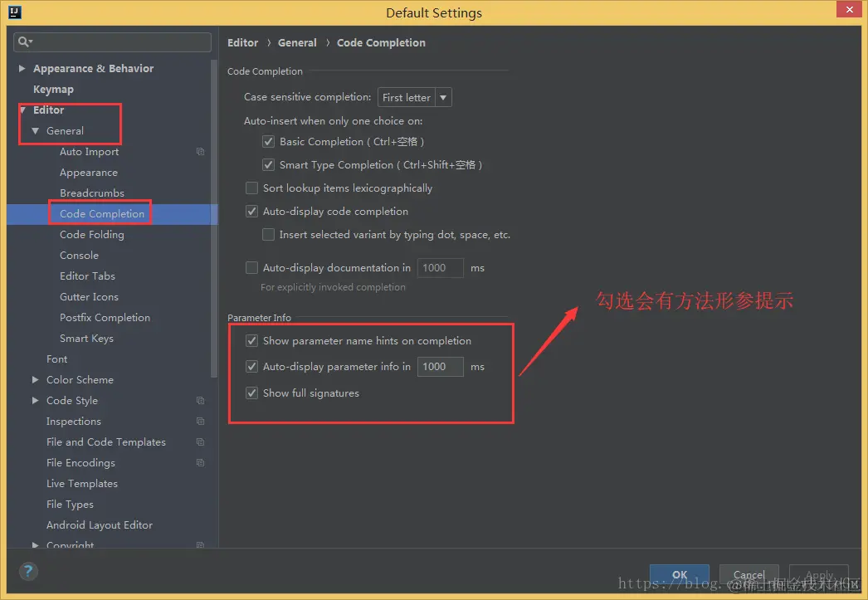This screenshot has height=600, width=868.
Task: Select Smart Keys in the tree
Action: tap(86, 339)
